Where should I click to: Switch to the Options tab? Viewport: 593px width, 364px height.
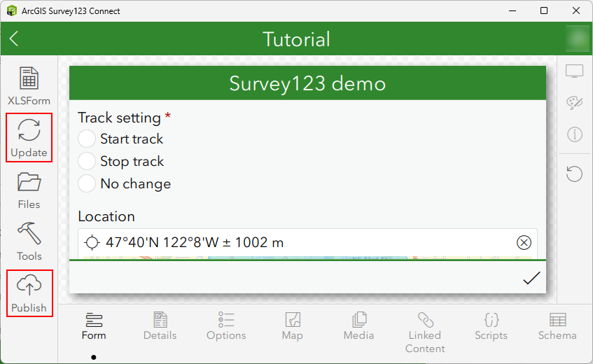click(x=226, y=326)
